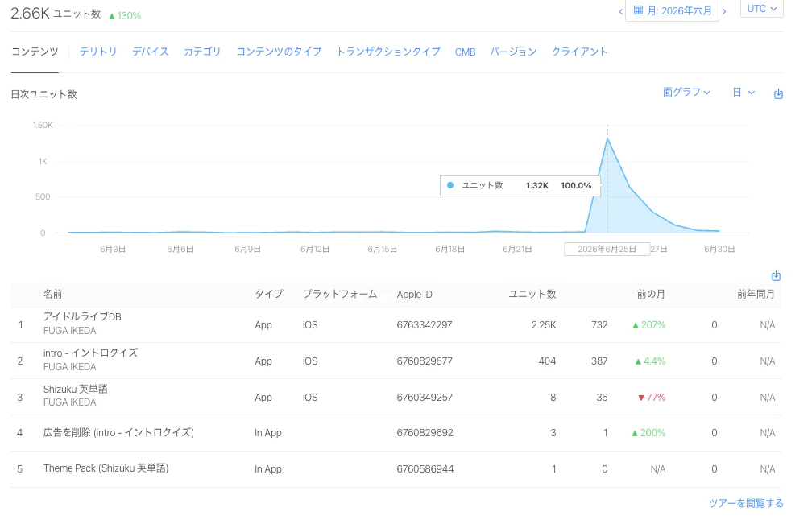Viewport: 812px width, 520px height.
Task: Select Apple ID 6760349257 cell
Action: tap(425, 398)
